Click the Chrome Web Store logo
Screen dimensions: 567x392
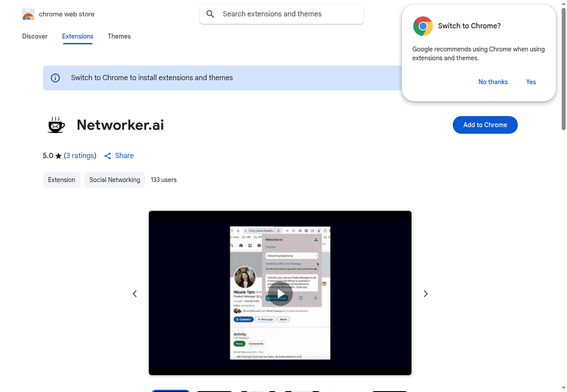tap(28, 14)
